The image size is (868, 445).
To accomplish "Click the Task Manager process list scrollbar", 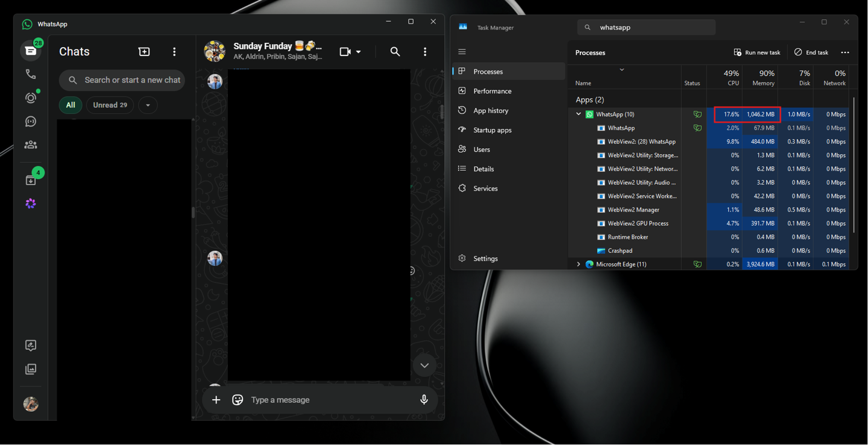I will pyautogui.click(x=854, y=164).
